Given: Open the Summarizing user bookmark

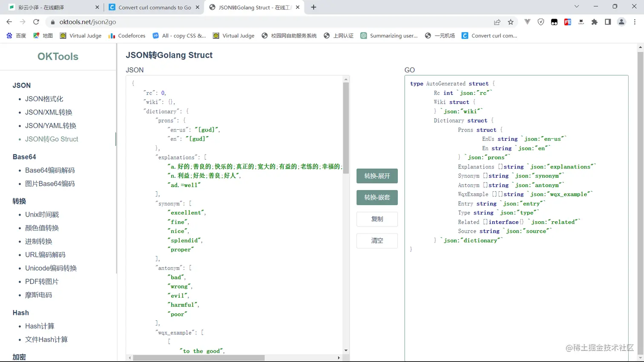Looking at the screenshot, I should click(x=389, y=36).
